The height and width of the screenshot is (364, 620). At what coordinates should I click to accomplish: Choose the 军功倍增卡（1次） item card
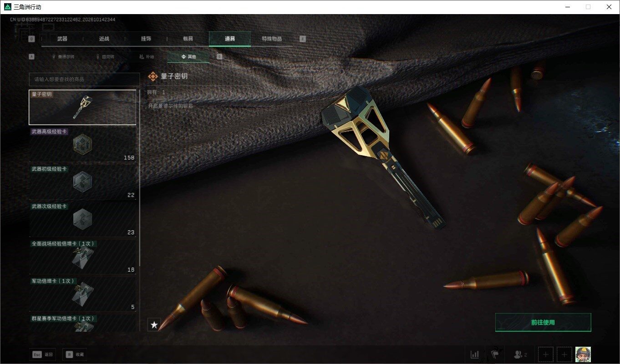pos(82,294)
